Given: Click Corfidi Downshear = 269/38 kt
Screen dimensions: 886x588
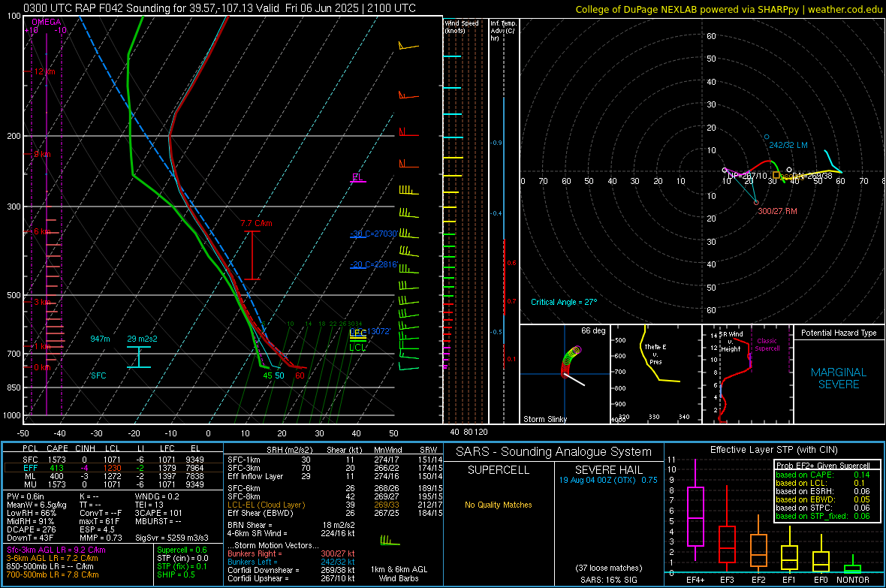Looking at the screenshot, I should point(291,570).
